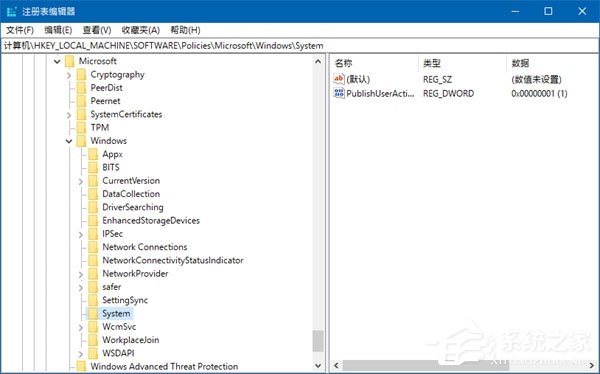Expand the CurrentVersion key

click(81, 181)
